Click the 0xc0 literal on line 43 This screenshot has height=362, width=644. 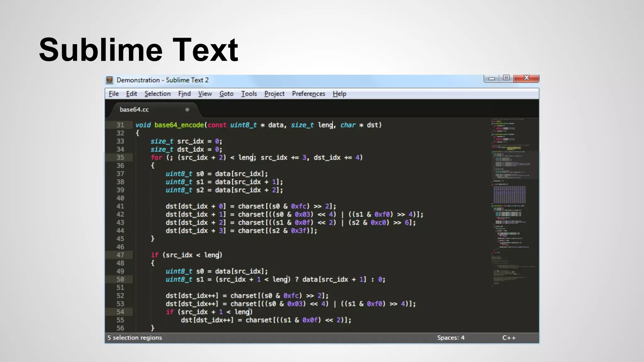378,222
